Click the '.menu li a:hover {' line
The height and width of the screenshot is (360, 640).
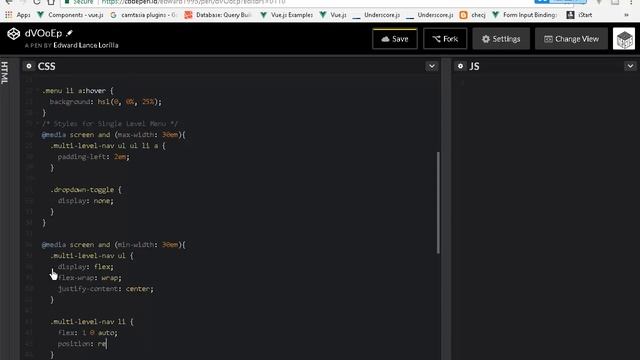(x=78, y=91)
